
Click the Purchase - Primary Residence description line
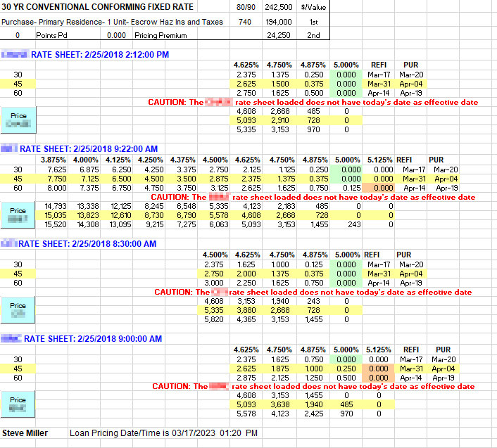point(113,22)
